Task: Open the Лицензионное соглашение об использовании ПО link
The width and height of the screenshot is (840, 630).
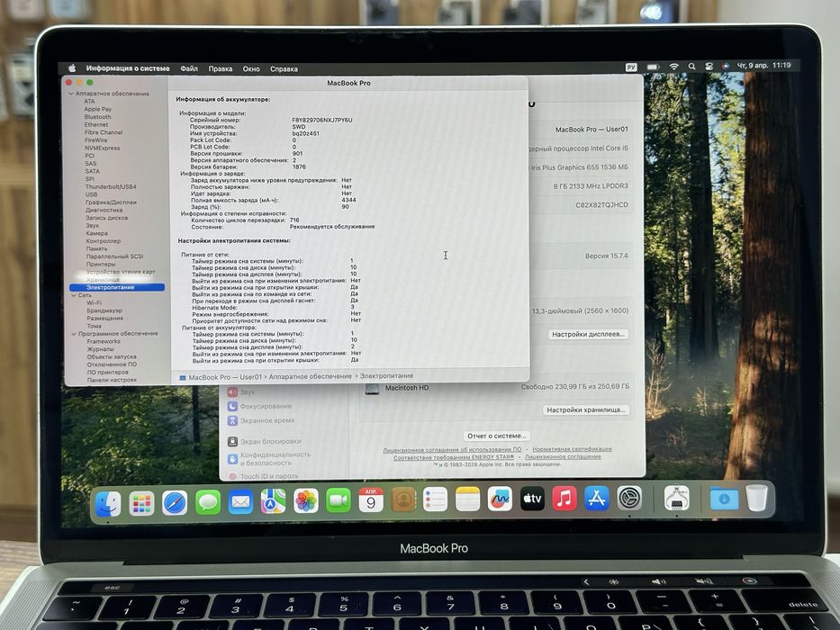Action: click(x=452, y=450)
